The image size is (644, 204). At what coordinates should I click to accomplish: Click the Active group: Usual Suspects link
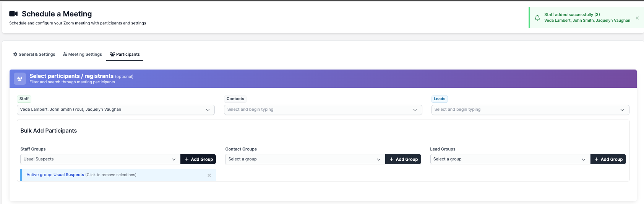55,175
